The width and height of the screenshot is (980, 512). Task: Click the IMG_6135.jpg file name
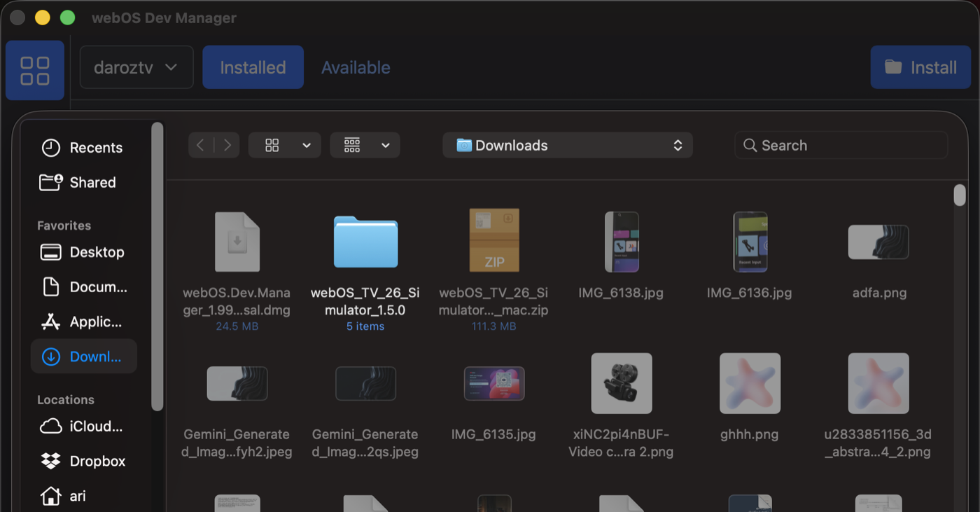coord(493,434)
